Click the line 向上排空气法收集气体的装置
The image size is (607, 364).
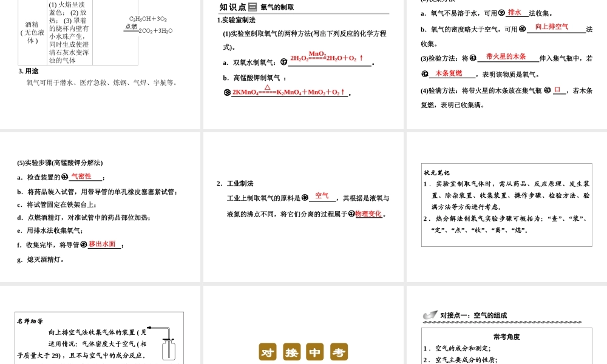[98, 332]
